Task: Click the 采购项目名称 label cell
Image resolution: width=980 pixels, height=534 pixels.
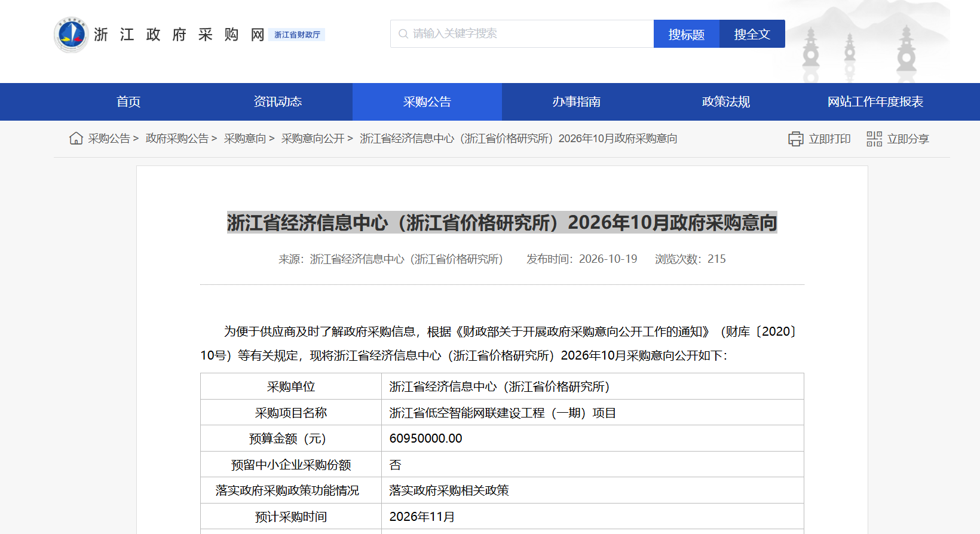Action: [x=291, y=413]
